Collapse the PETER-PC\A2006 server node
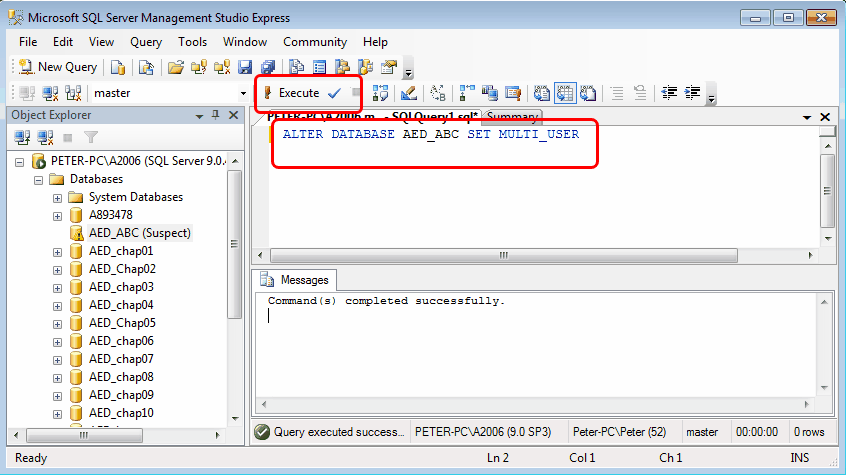Viewport: 846px width, 475px height. 20,162
